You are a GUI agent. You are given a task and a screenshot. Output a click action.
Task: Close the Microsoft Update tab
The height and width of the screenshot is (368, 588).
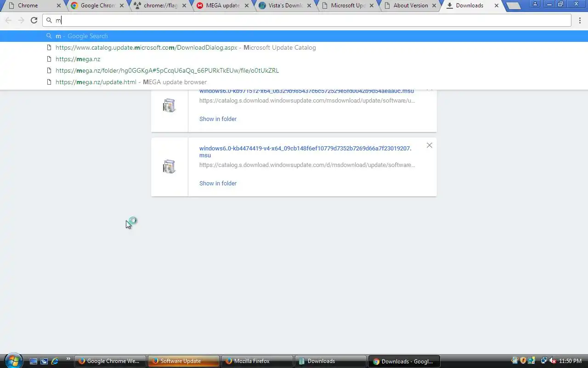(372, 6)
